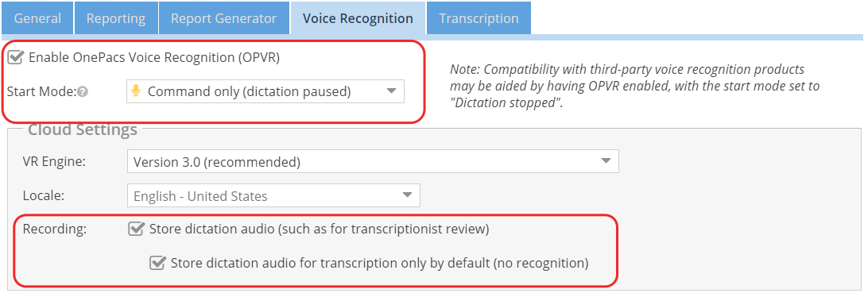Click the Command only (dictation paused) field
Screen dimensions: 868x297
265,91
